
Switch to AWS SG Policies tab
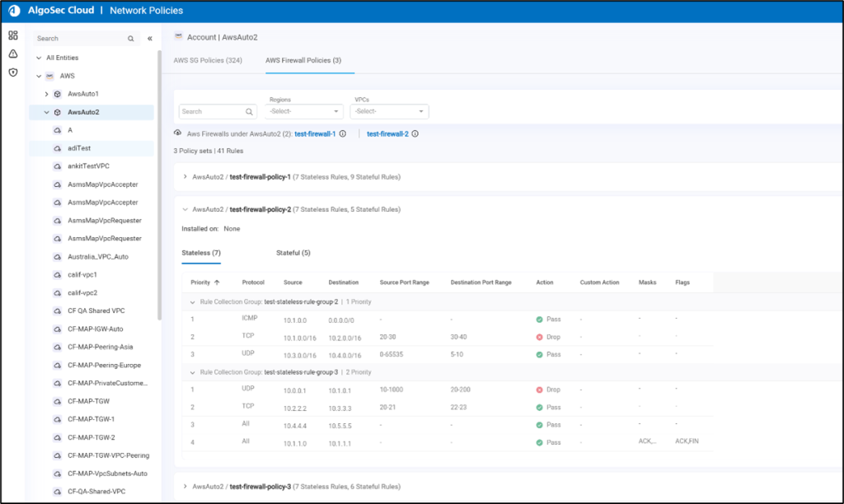[208, 60]
